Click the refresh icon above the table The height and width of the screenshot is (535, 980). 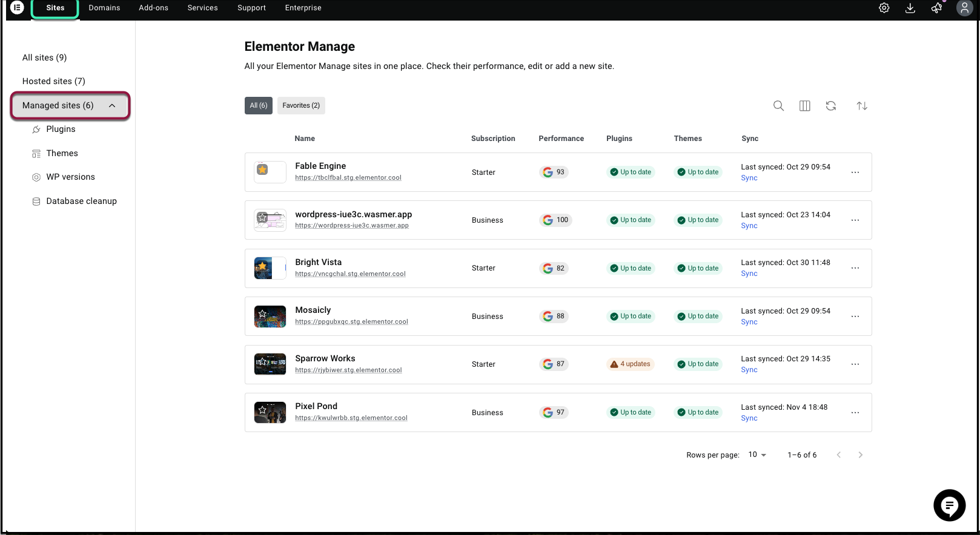click(x=830, y=106)
